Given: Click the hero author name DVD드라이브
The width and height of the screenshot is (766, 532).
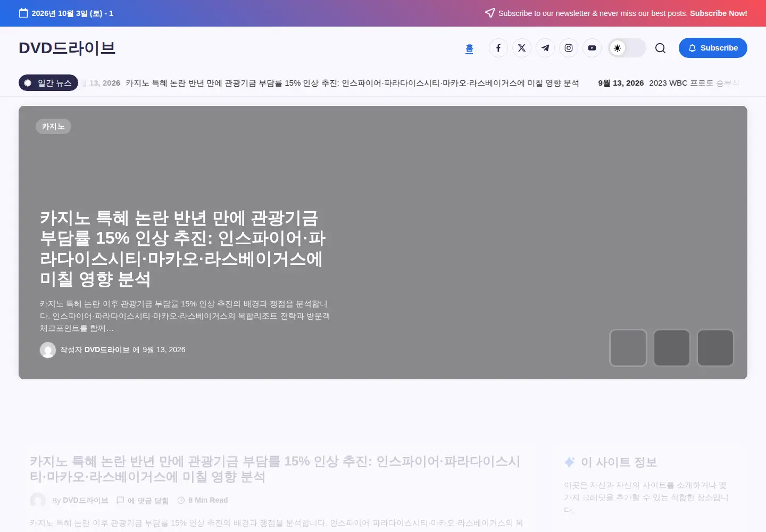Looking at the screenshot, I should 107,350.
